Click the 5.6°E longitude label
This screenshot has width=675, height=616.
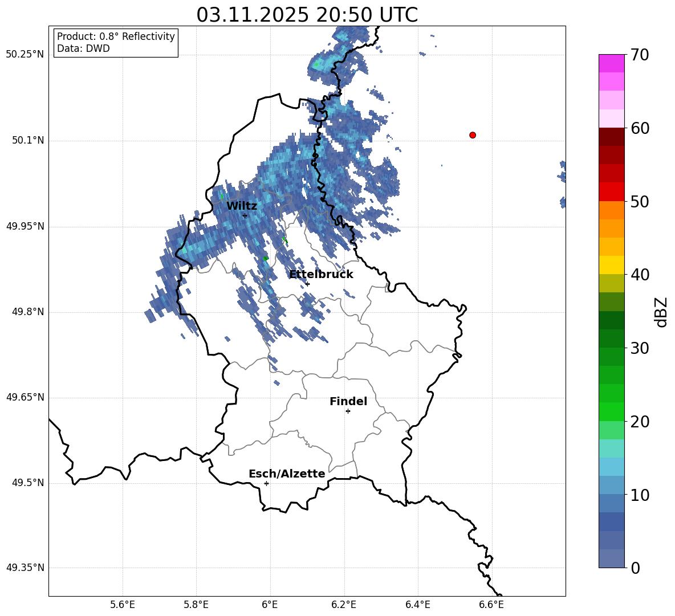coord(123,605)
